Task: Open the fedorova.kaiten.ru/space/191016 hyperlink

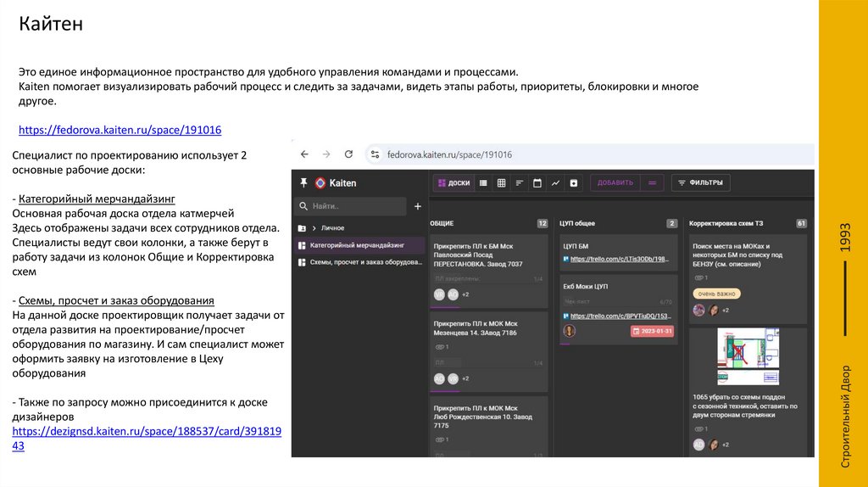Action: (x=120, y=130)
